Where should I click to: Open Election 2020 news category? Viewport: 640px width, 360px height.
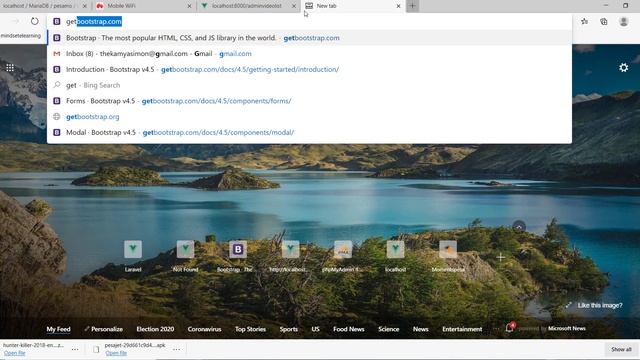(x=155, y=329)
